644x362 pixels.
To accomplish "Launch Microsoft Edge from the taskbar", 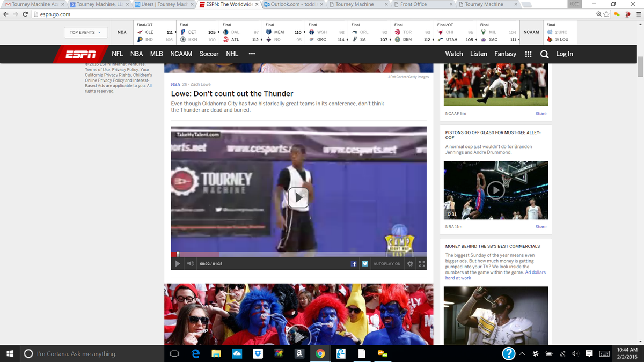I will [x=196, y=354].
